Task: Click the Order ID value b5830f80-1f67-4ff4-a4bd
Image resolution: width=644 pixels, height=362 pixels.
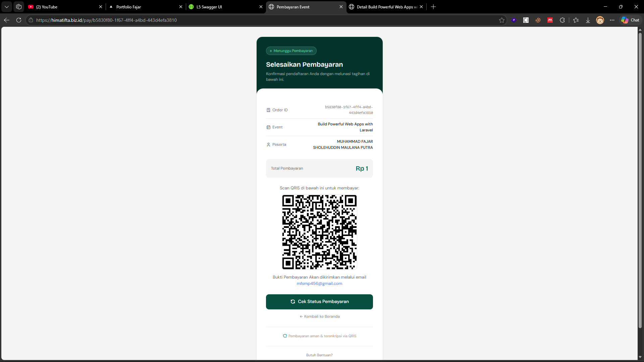Action: (349, 110)
